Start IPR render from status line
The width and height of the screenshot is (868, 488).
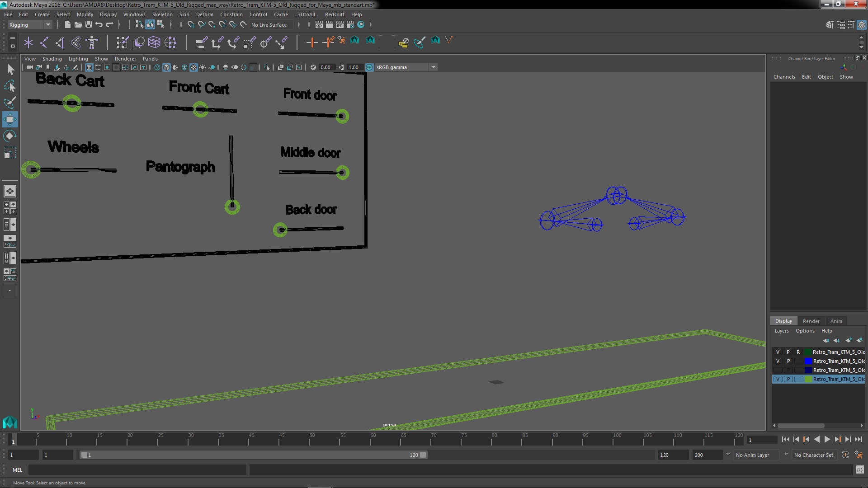[340, 25]
